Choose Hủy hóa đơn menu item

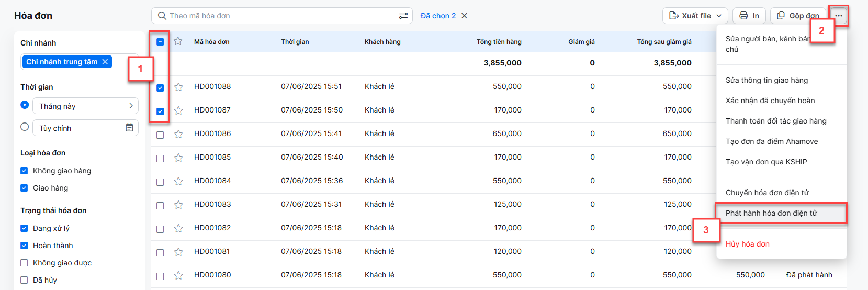click(781, 244)
